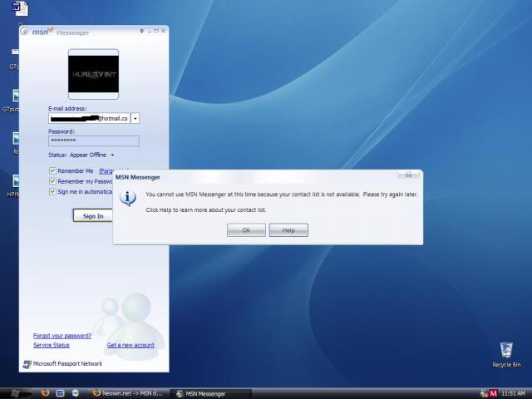
Task: Click the HURLEY INT display picture
Action: tap(93, 74)
